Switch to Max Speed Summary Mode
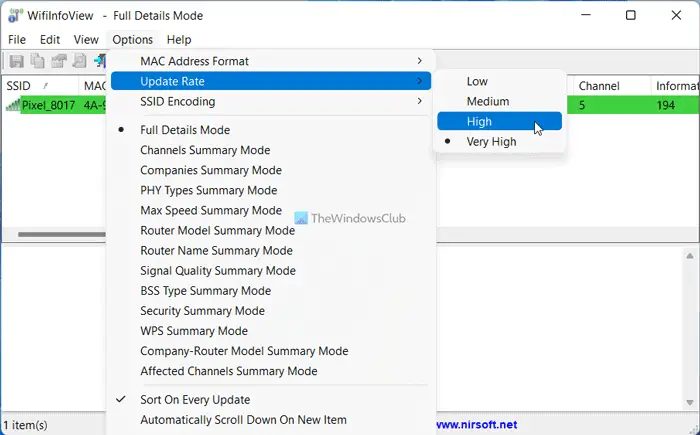Viewport: 700px width, 435px height. point(271,210)
